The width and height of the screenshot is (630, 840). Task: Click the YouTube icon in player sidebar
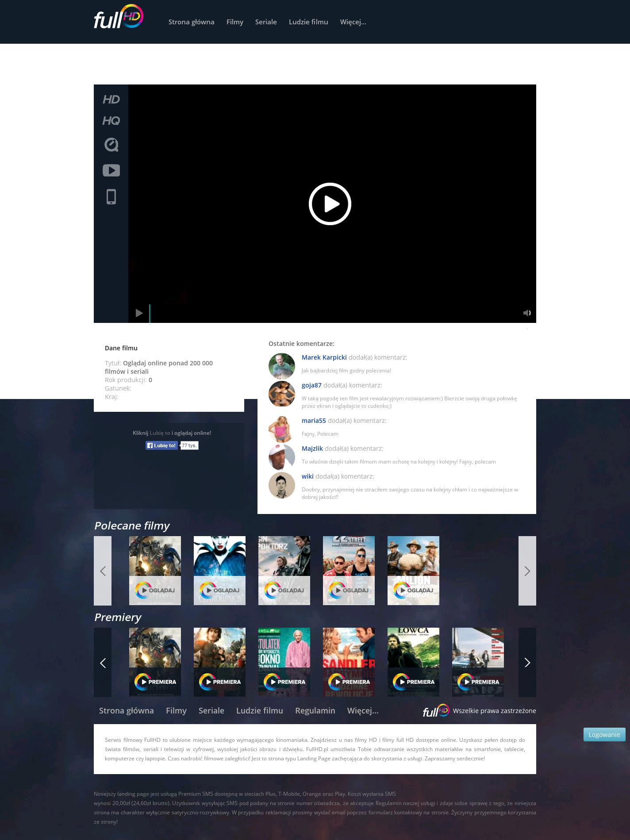[x=111, y=170]
